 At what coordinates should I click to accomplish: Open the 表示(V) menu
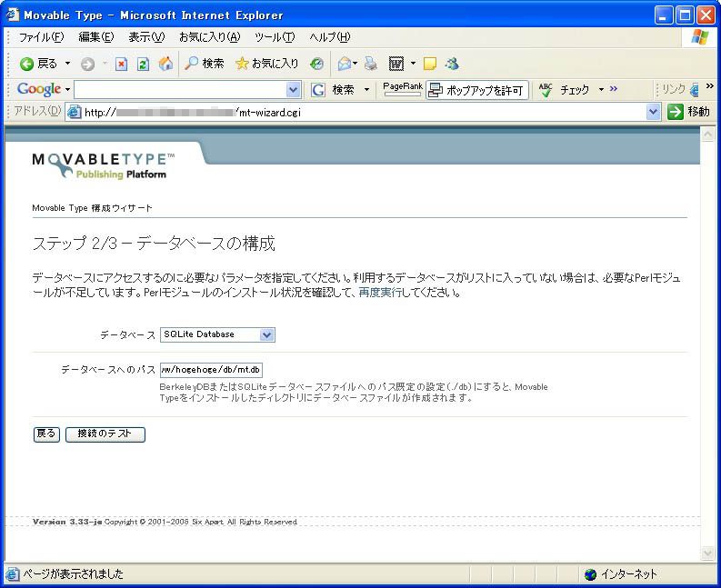point(146,36)
